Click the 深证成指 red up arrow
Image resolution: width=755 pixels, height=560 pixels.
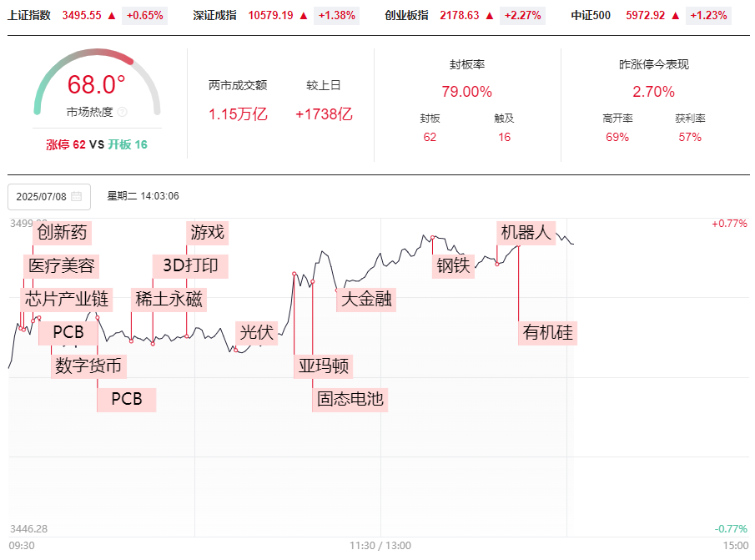[304, 16]
